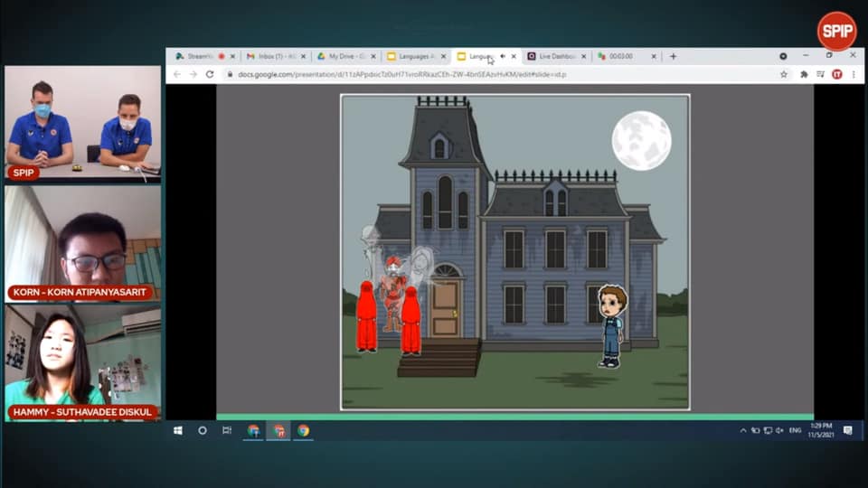The width and height of the screenshot is (868, 488).
Task: Close the Streamlabs tab
Action: pyautogui.click(x=232, y=56)
